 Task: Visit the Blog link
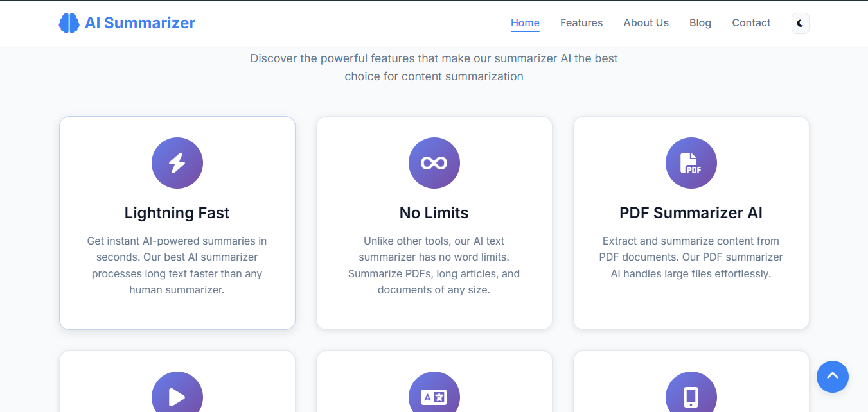coord(700,23)
